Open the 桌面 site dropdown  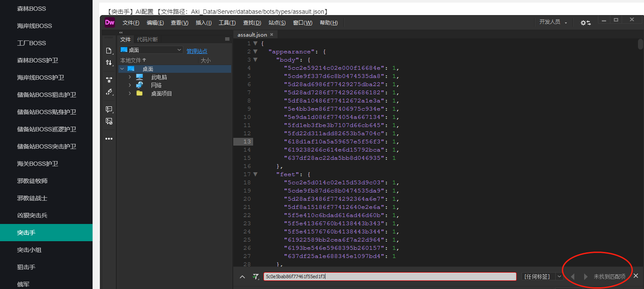pyautogui.click(x=152, y=50)
